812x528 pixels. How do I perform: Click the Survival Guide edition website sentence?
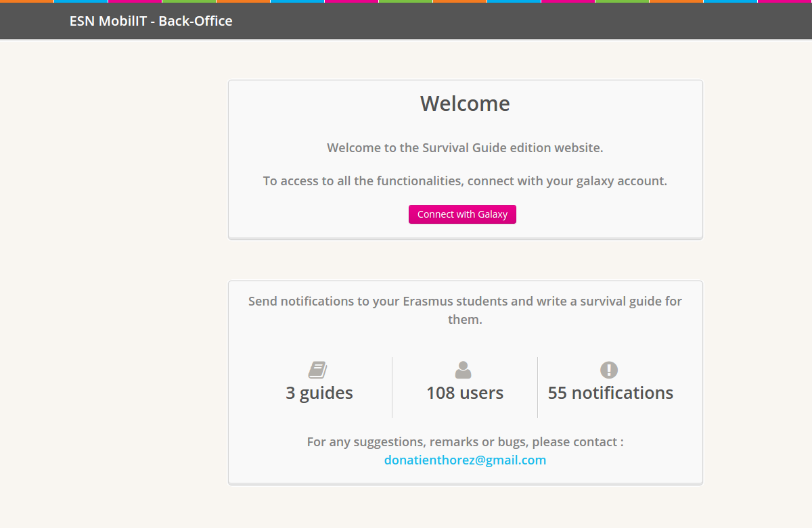coord(465,147)
